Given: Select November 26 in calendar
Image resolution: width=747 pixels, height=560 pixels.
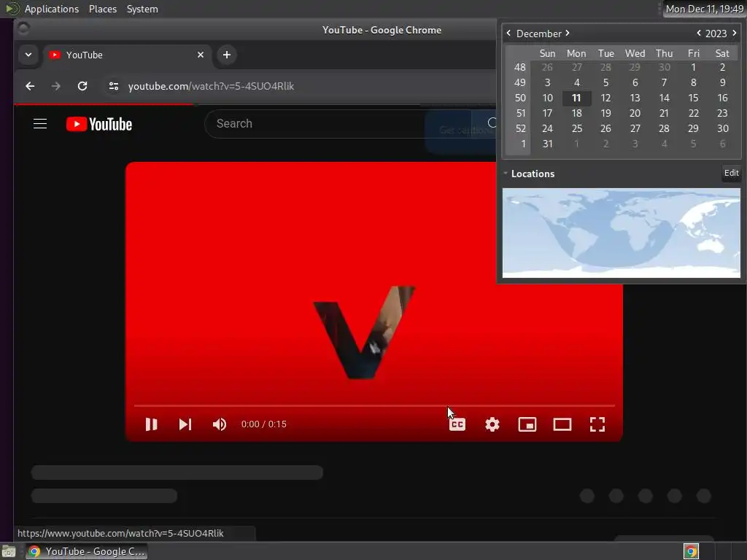Looking at the screenshot, I should click(x=547, y=67).
